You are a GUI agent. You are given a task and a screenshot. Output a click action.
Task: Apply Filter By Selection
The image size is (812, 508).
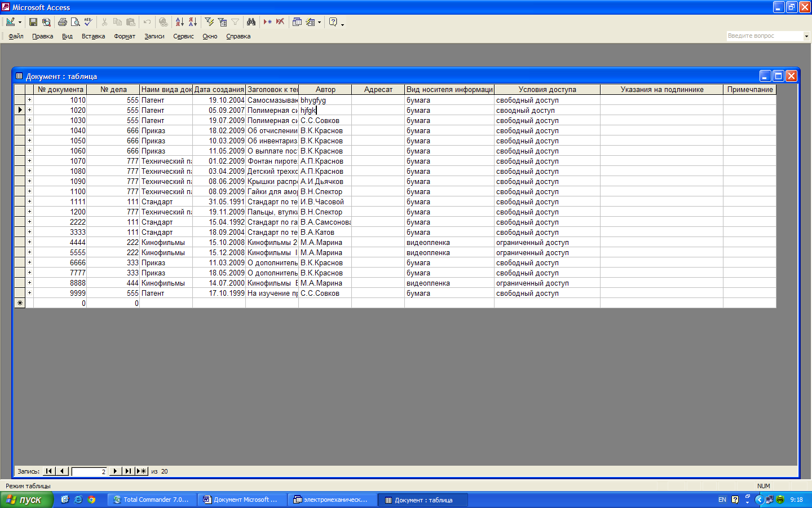coord(209,22)
